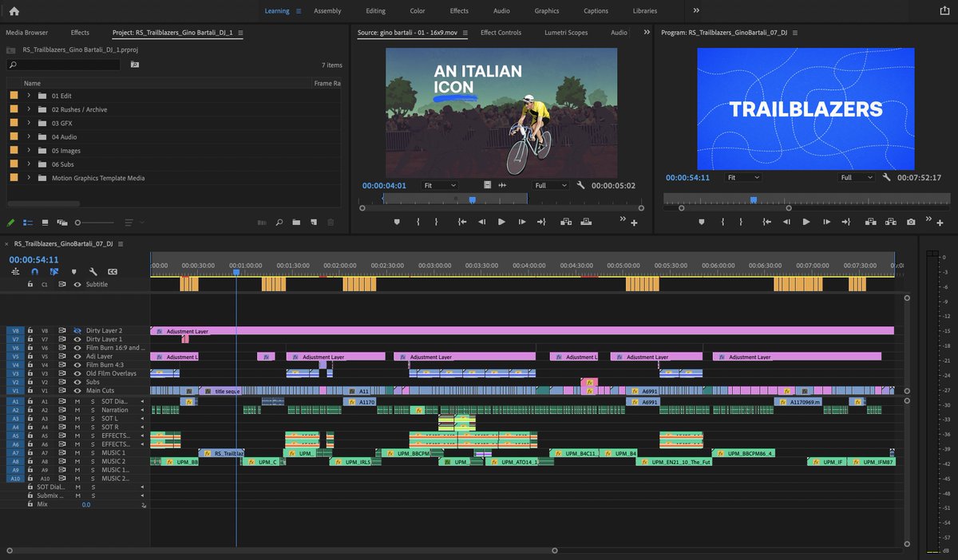
Task: Step forward one frame in Program monitor
Action: point(827,222)
